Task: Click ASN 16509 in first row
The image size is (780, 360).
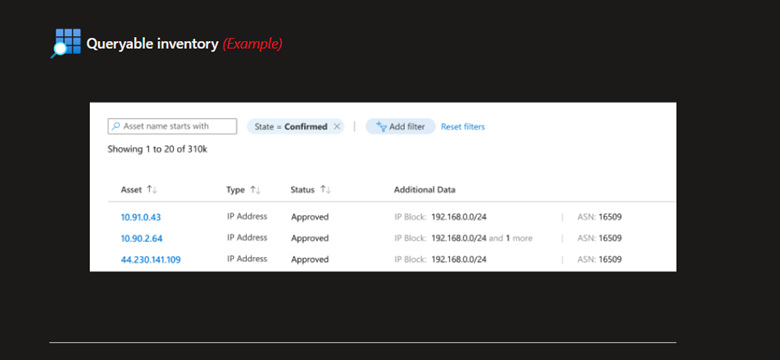Action: point(599,217)
